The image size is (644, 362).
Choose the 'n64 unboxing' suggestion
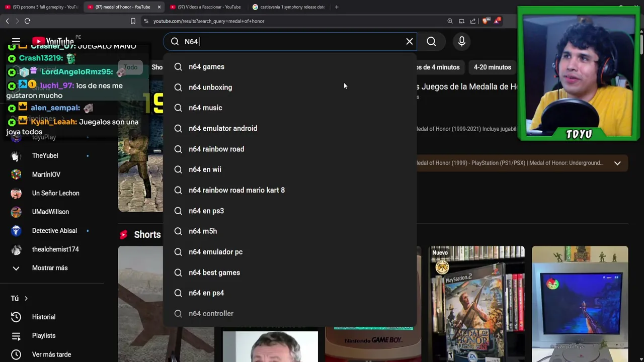[290, 87]
